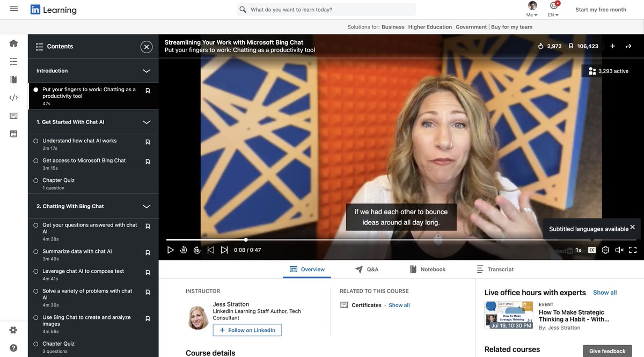Skip forward 10 seconds
Image resolution: width=644 pixels, height=357 pixels.
click(x=197, y=250)
